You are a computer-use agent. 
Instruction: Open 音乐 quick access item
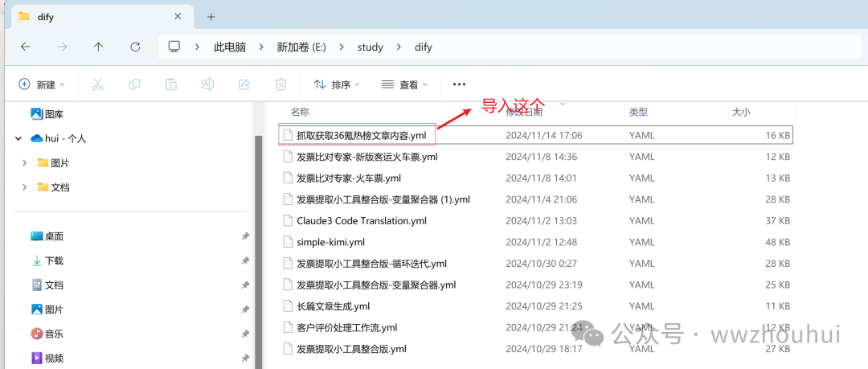[x=47, y=334]
